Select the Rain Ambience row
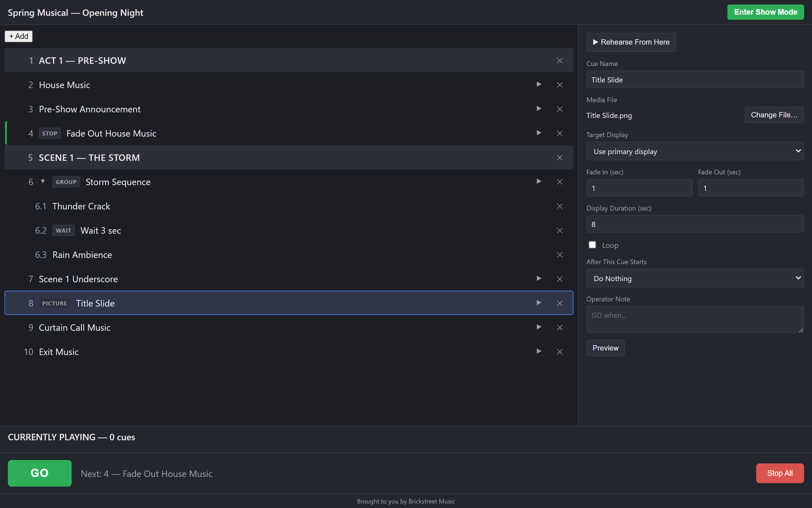 coord(289,255)
